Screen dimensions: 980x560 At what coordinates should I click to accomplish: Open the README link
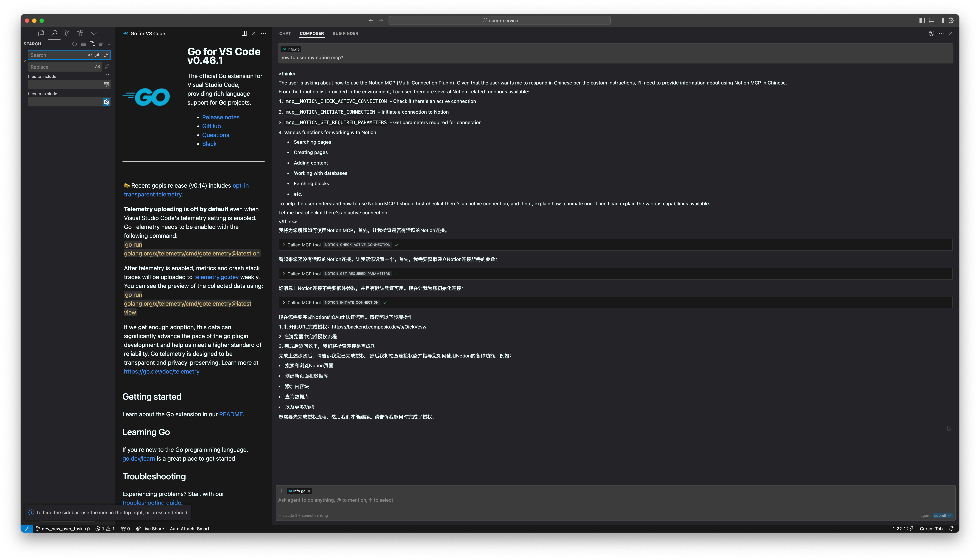pos(231,414)
